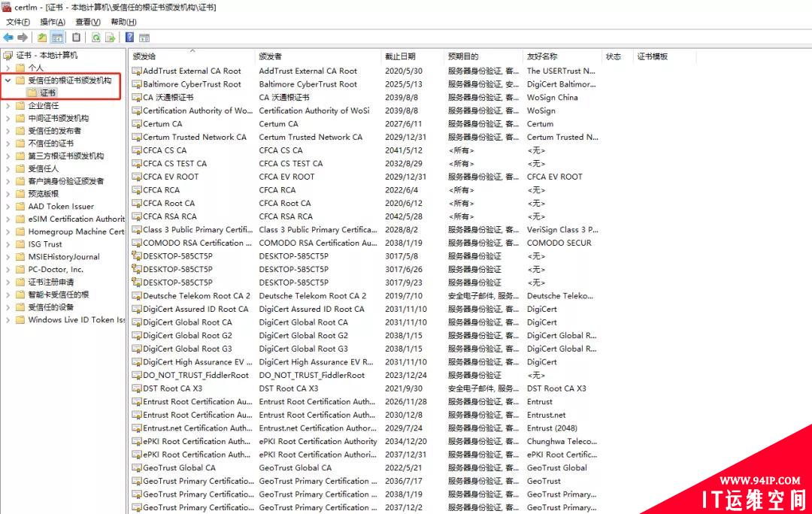Click the certificate icon beside Baltimore CyberTrust Root

137,84
